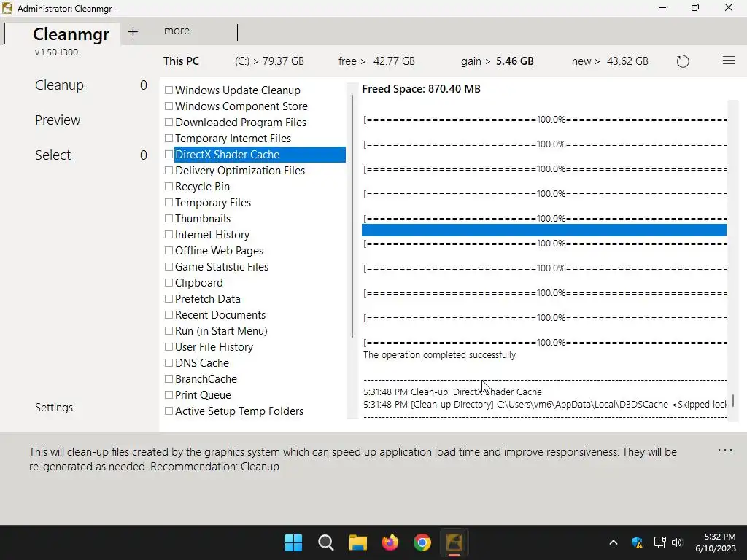Enable the Internet History checkbox
The image size is (747, 560).
coord(169,234)
